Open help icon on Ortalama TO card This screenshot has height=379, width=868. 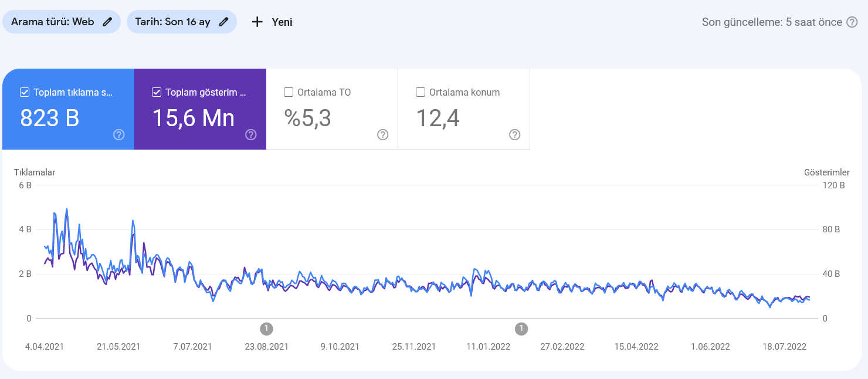(383, 135)
